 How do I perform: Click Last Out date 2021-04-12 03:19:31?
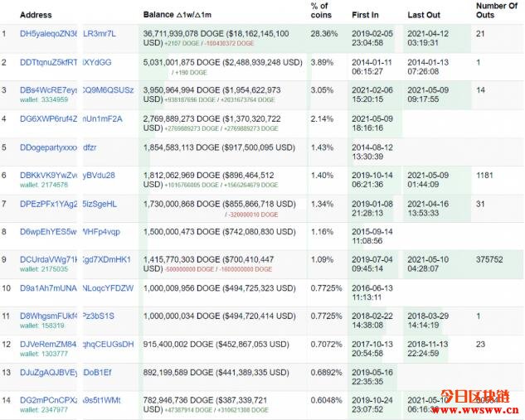[x=428, y=38]
